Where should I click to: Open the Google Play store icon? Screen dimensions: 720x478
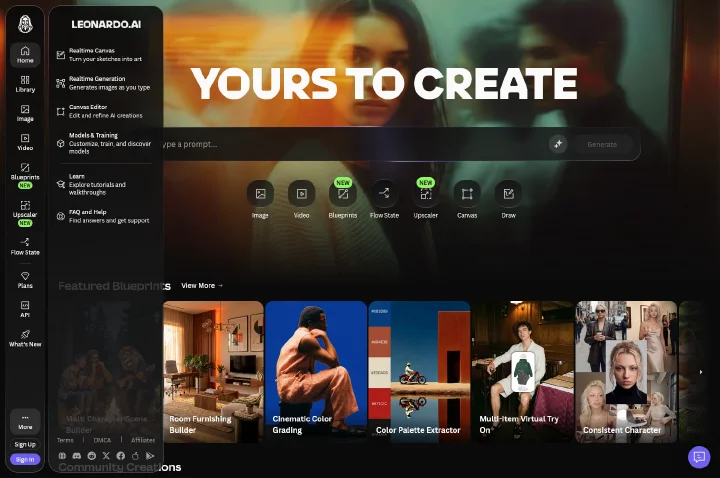click(x=150, y=456)
